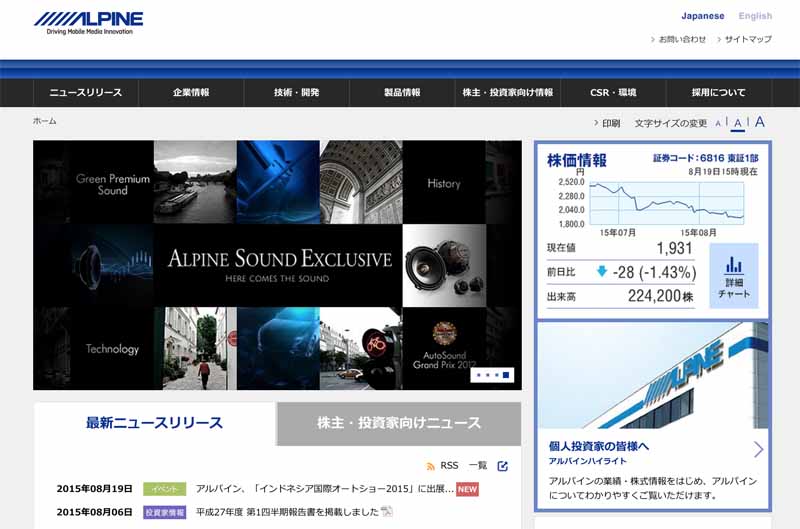Click the Technology tile in banner

coord(112,349)
